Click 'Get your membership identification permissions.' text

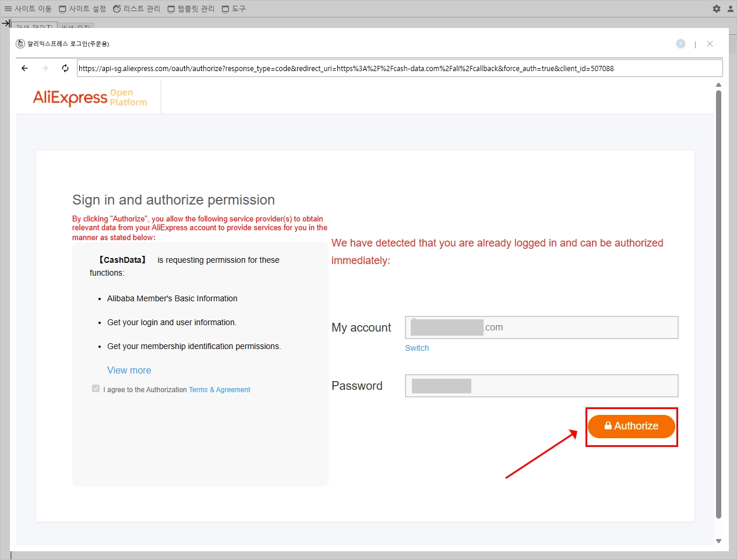[194, 346]
